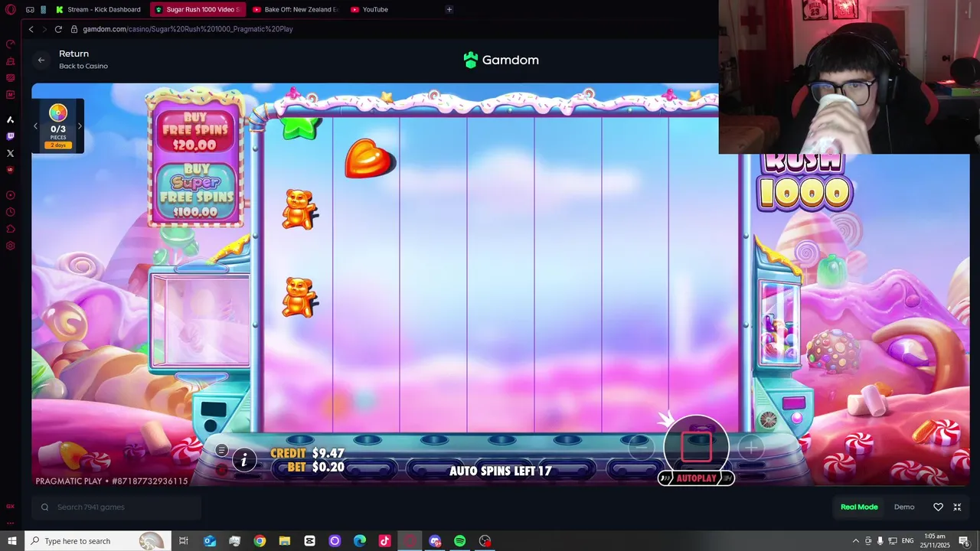The width and height of the screenshot is (980, 551).
Task: Buy Free Spins for $20.00
Action: coord(195,131)
